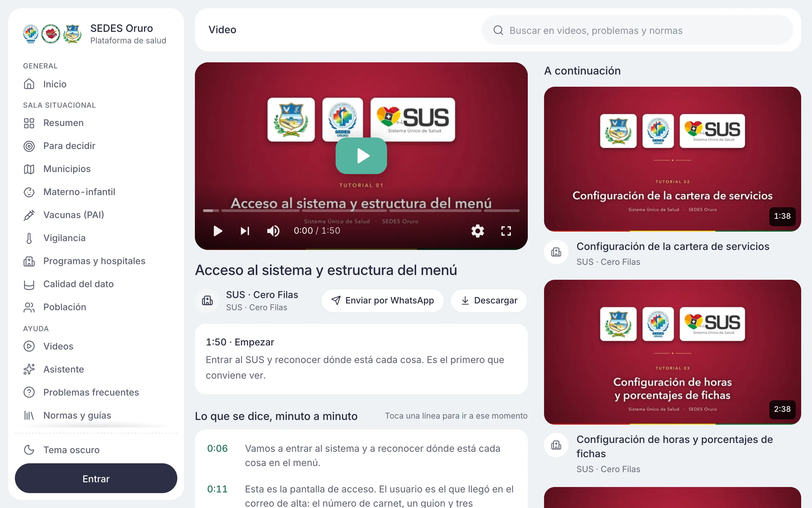Open Configuración de la cartera de servicios title

coord(673,246)
